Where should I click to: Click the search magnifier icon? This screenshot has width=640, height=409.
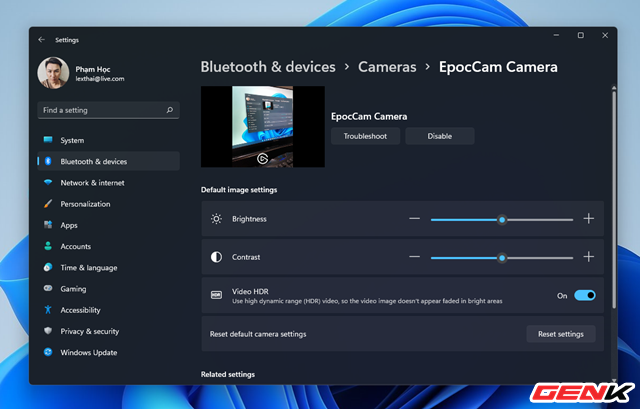coord(170,110)
